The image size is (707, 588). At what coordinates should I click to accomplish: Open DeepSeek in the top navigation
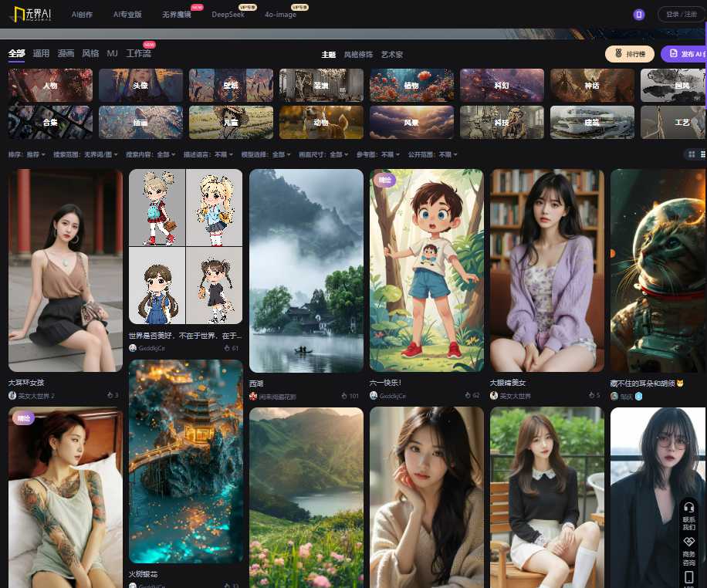click(228, 15)
